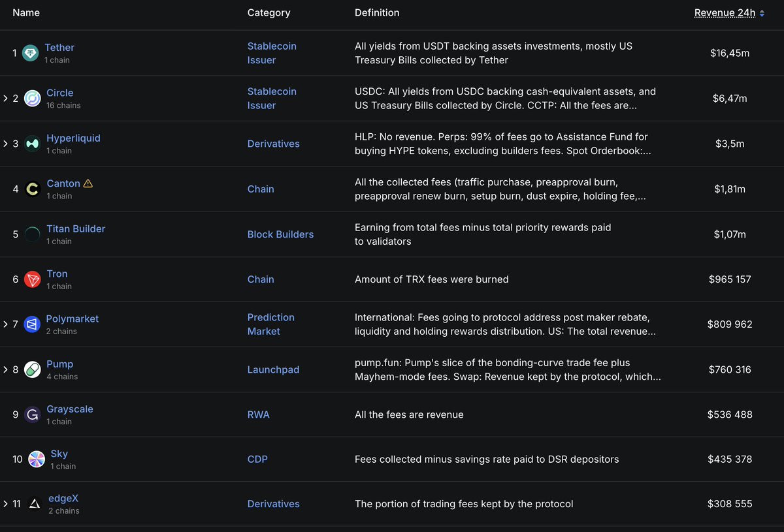Click 'Amount of TRX fees were burned' definition
The image size is (784, 532).
point(431,279)
